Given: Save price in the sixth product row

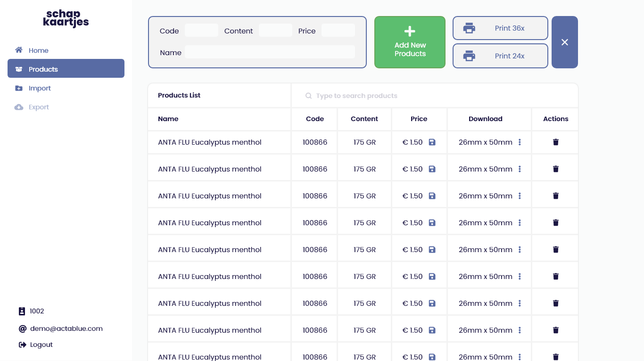Looking at the screenshot, I should pos(432,276).
